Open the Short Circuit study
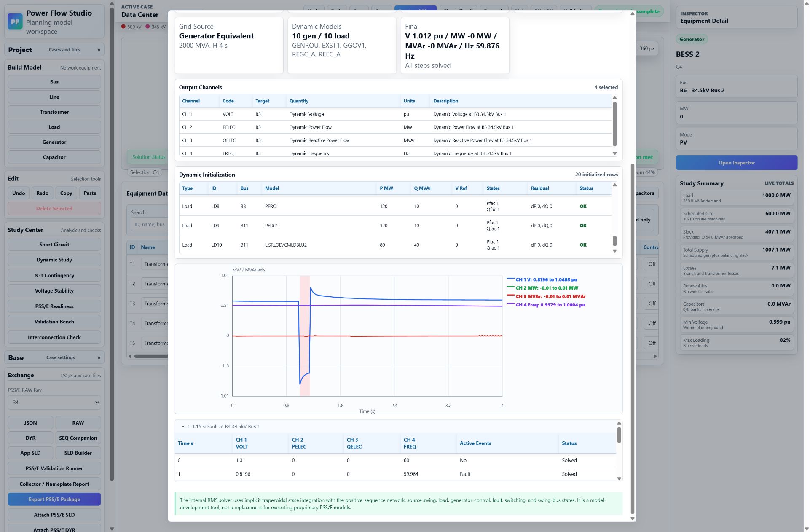810x532 pixels. (x=54, y=245)
